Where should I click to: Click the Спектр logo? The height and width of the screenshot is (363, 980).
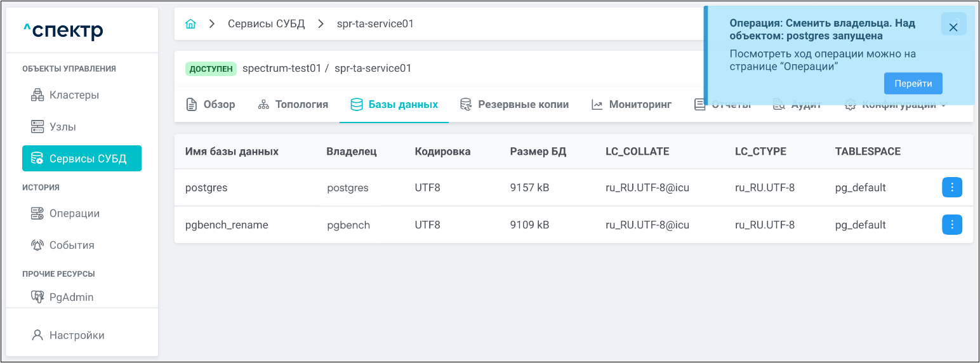pyautogui.click(x=63, y=30)
